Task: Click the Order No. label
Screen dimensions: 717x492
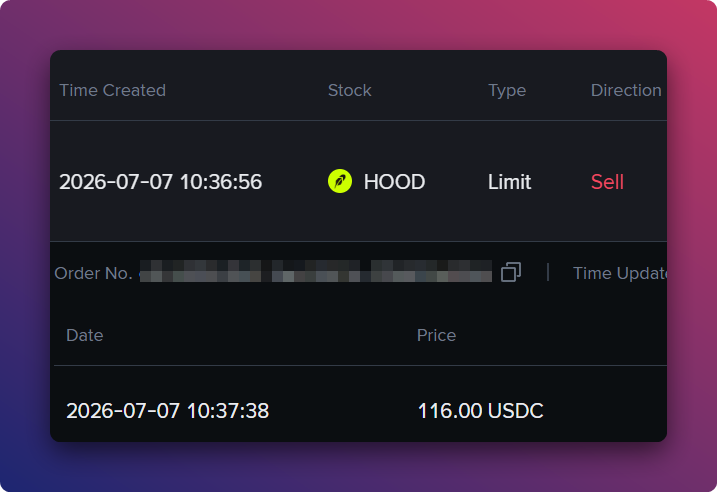Action: (x=93, y=273)
